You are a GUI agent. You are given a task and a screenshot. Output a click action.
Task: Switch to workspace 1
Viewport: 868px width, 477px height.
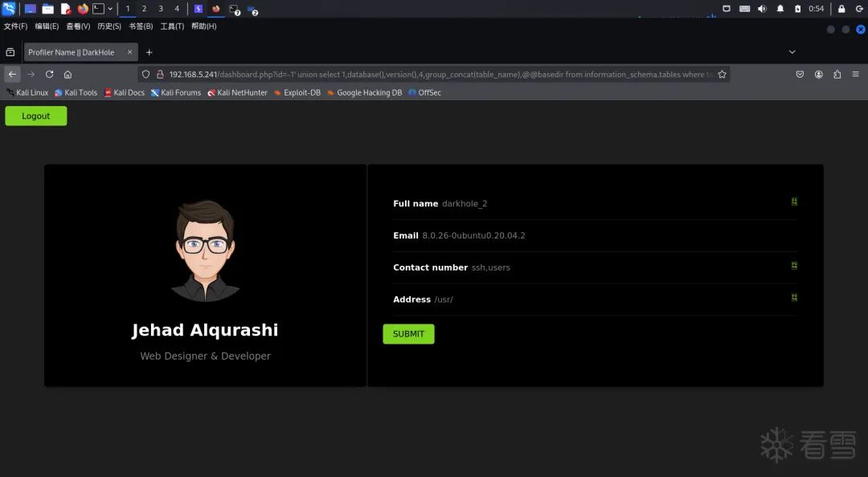128,9
